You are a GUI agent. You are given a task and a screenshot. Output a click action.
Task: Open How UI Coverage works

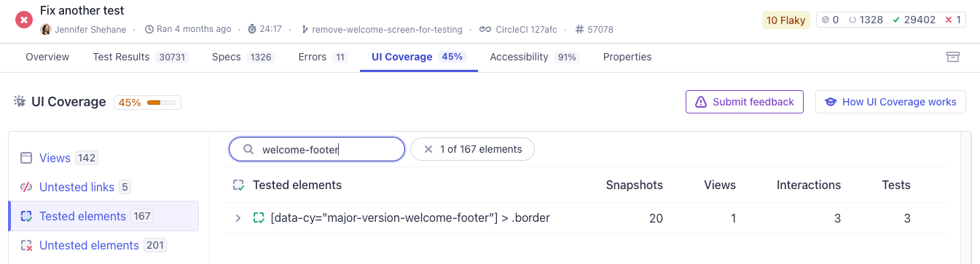pos(890,102)
